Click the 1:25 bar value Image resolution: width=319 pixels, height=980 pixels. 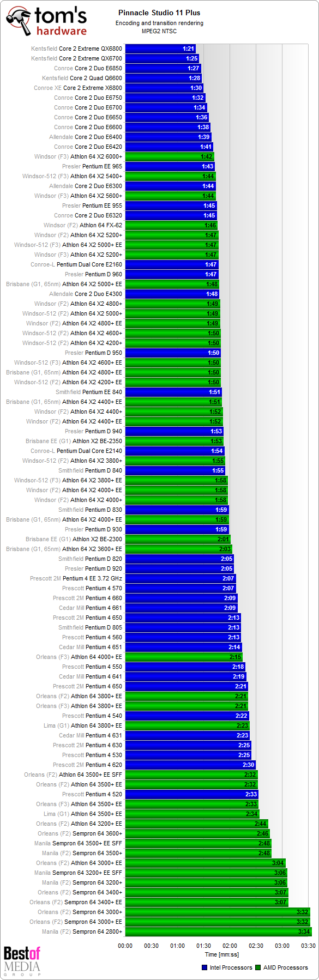click(192, 58)
